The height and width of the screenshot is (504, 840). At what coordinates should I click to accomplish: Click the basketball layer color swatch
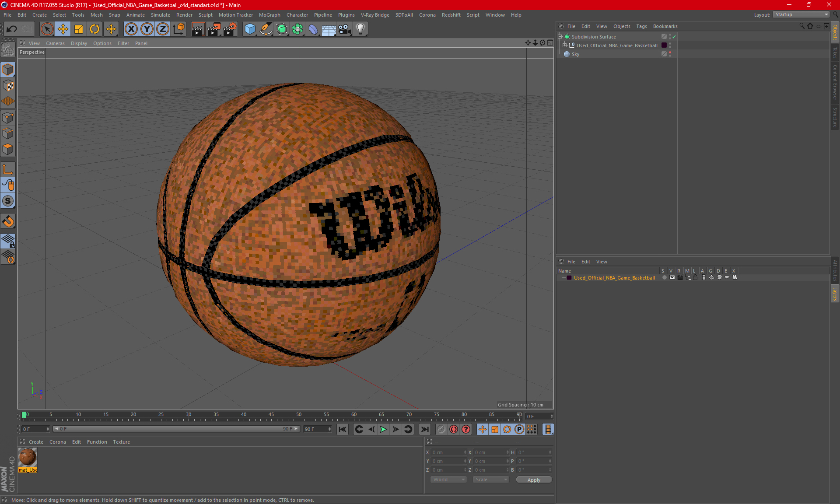[569, 278]
